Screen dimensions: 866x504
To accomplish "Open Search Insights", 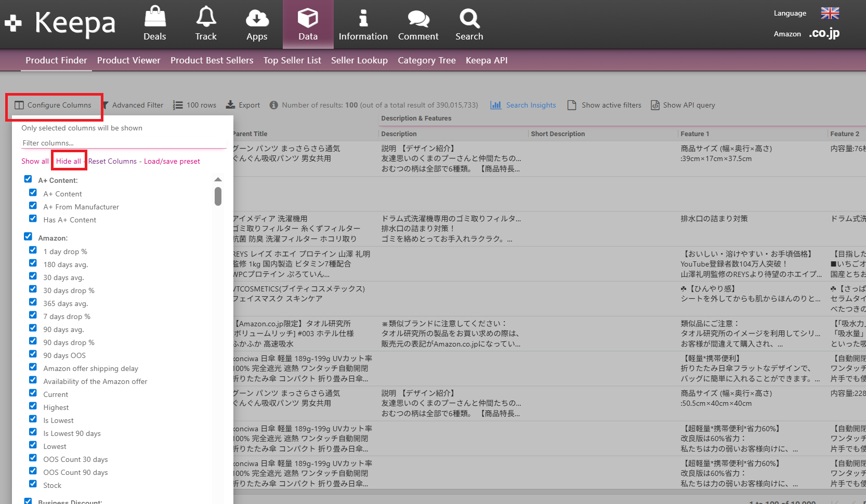I will pyautogui.click(x=523, y=105).
